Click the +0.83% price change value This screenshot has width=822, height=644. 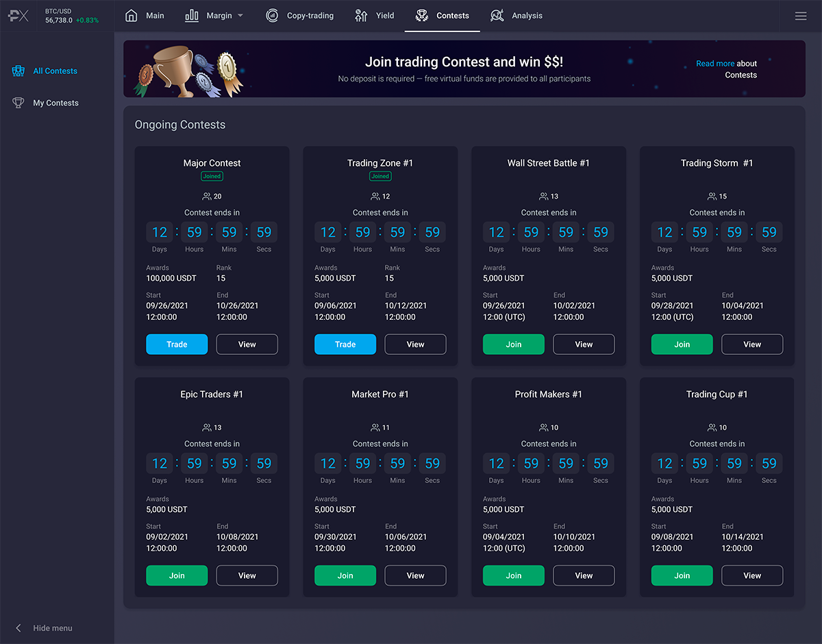click(87, 21)
